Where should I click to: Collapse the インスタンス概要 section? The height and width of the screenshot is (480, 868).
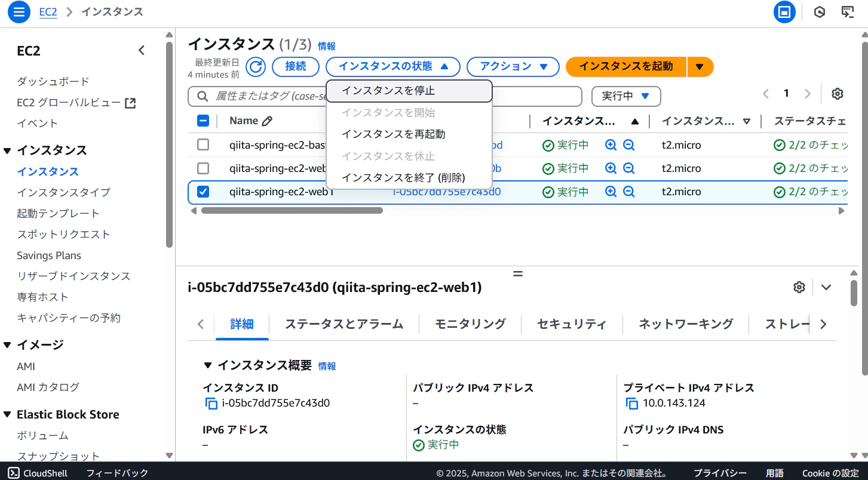point(208,365)
